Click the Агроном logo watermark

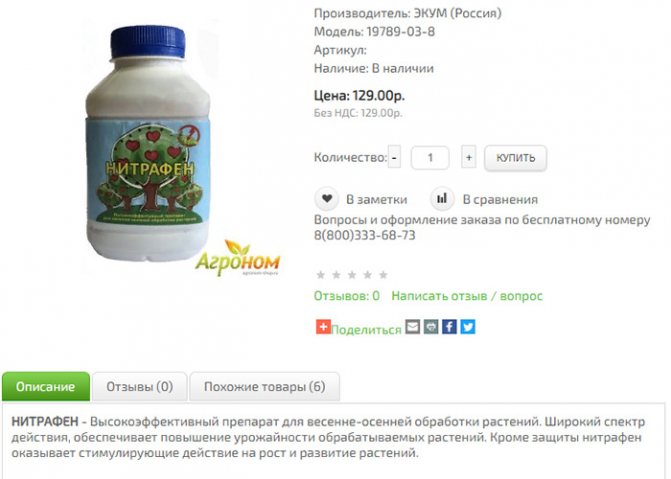[238, 258]
